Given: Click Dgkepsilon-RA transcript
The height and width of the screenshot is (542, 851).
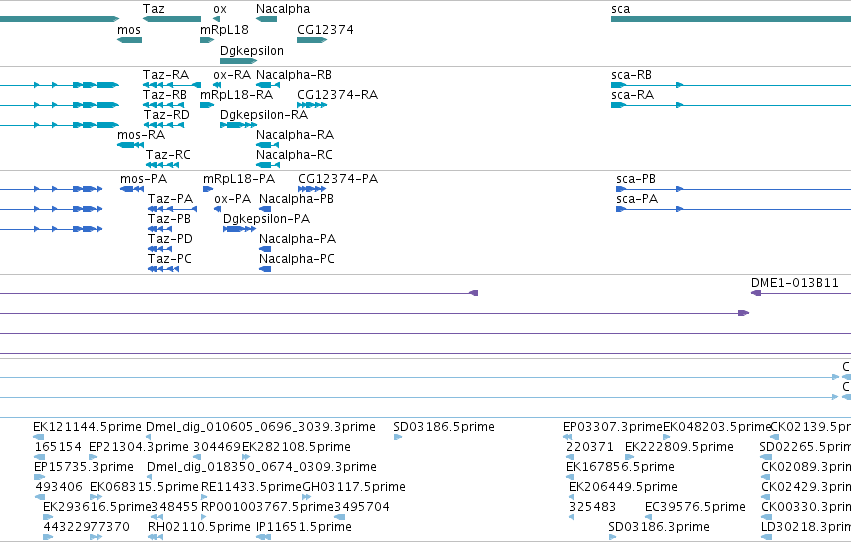Looking at the screenshot, I should [238, 125].
